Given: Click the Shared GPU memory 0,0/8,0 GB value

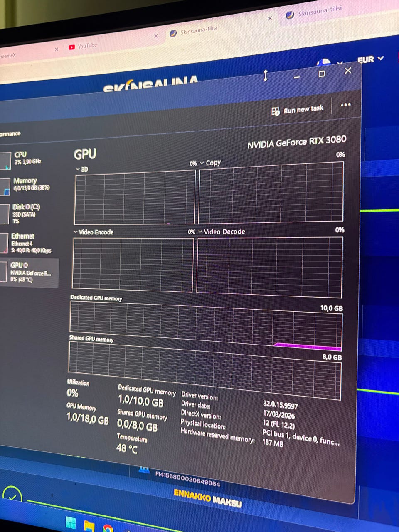Looking at the screenshot, I should click(x=137, y=425).
